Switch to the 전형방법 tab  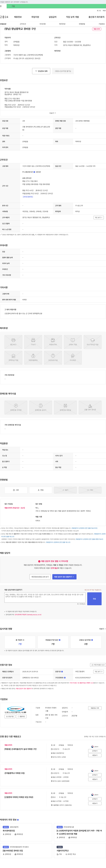click(x=82, y=24)
